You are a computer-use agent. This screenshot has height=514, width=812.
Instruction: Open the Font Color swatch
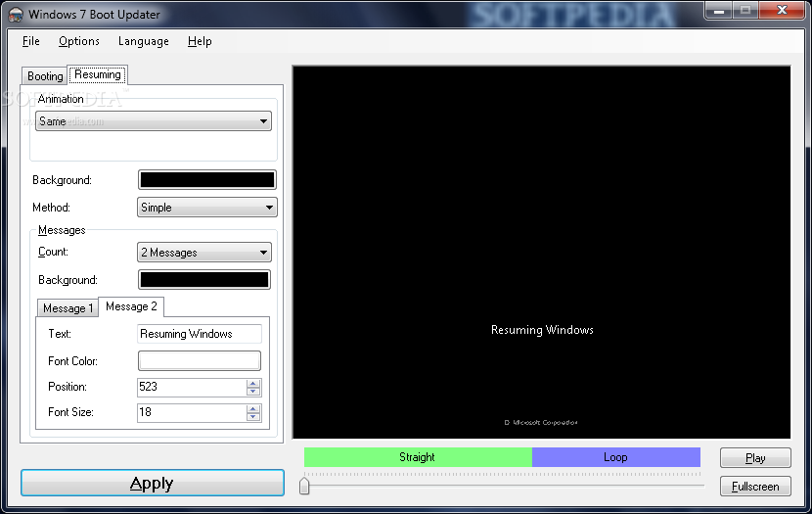[200, 360]
